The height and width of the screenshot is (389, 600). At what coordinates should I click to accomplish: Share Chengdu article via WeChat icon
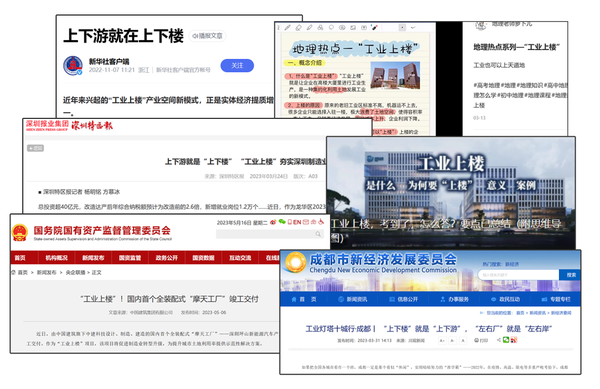506,340
